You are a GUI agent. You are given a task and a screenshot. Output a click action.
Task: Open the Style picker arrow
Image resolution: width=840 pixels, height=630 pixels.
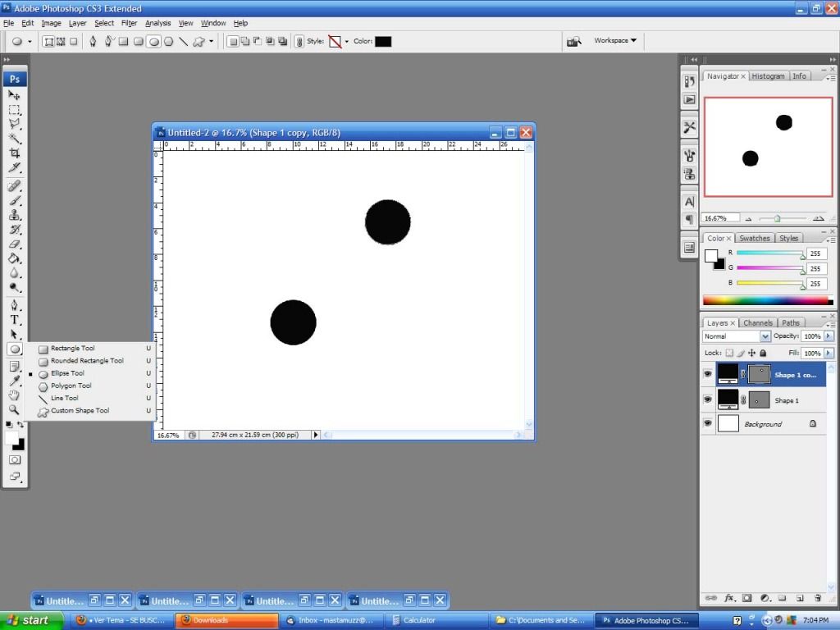pos(347,41)
